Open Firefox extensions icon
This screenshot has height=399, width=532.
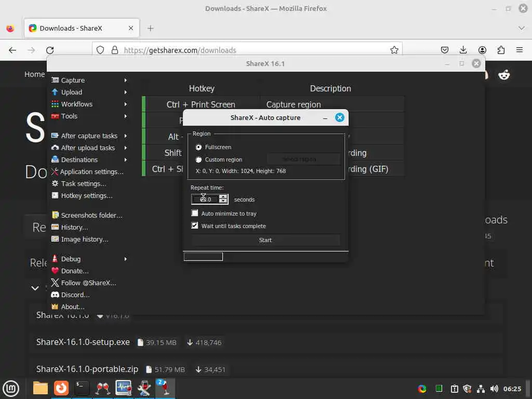(501, 50)
